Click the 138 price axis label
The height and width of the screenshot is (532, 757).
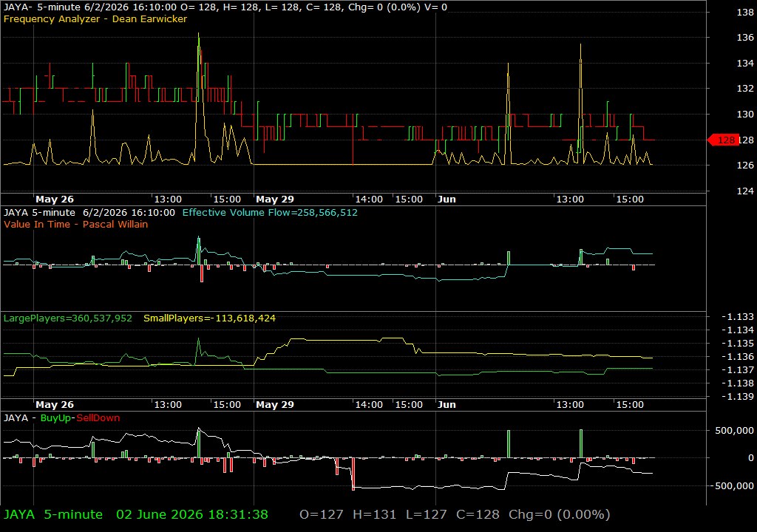[745, 13]
